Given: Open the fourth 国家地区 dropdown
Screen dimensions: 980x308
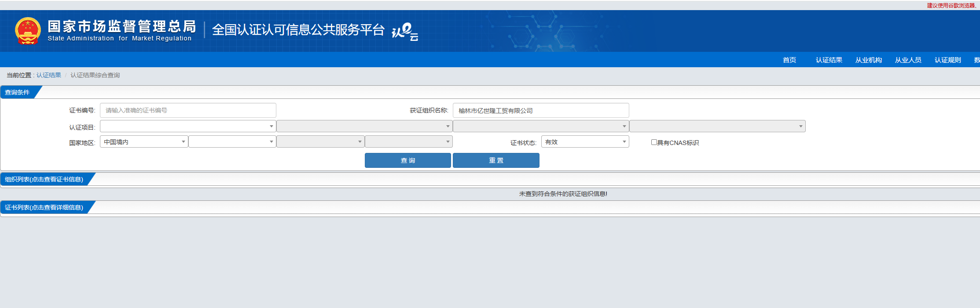Looking at the screenshot, I should click(409, 141).
